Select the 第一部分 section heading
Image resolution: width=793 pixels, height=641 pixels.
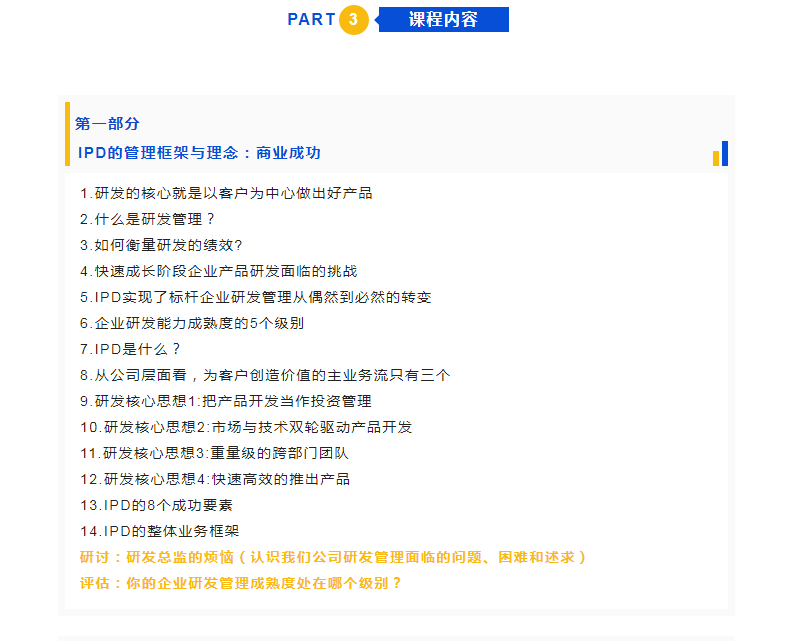(x=107, y=123)
